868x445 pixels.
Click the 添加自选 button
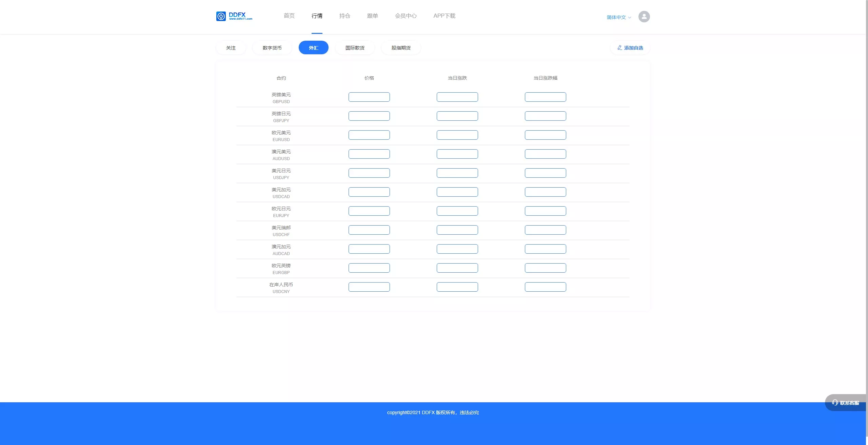pyautogui.click(x=630, y=48)
